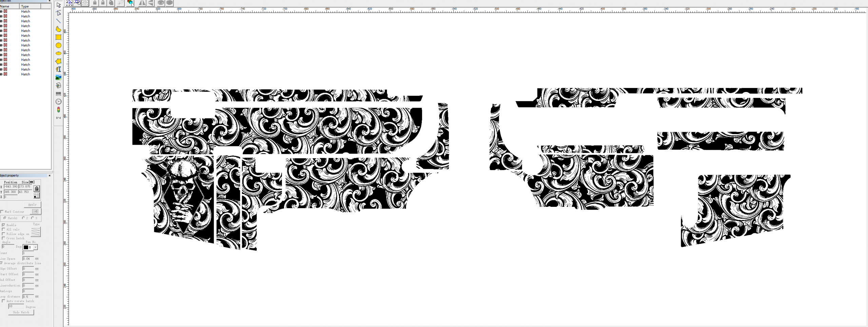Click the hatch Angle field
Viewport: 868px width, 327px height.
click(x=8, y=247)
